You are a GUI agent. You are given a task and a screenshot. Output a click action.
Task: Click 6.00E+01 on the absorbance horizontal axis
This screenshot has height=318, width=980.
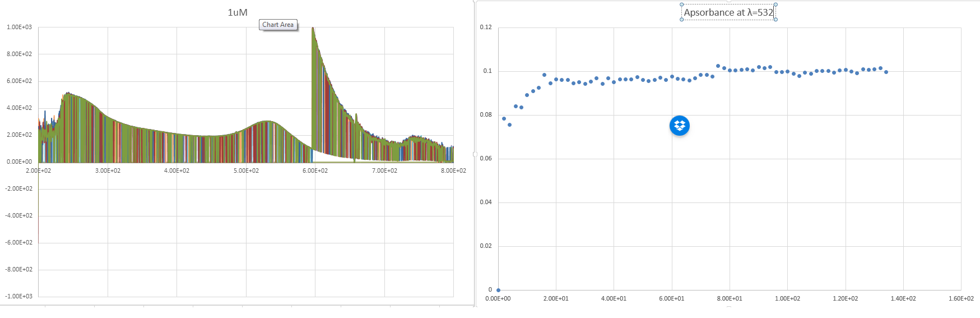671,298
